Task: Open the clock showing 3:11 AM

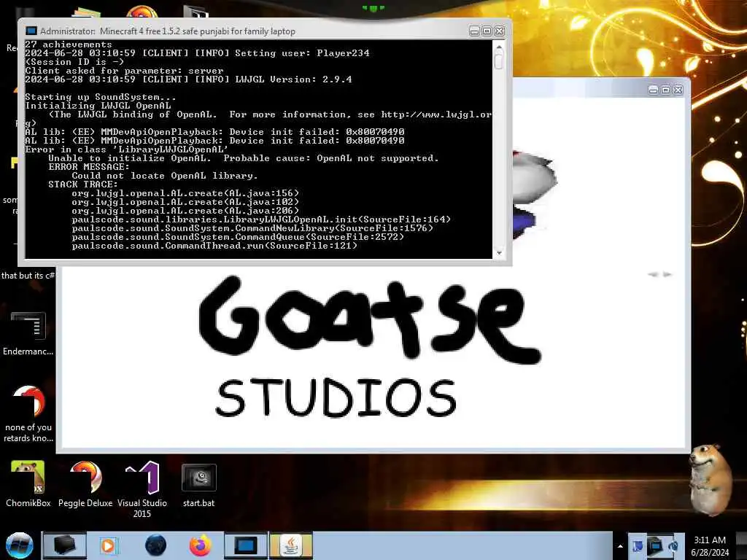Action: coord(710,546)
